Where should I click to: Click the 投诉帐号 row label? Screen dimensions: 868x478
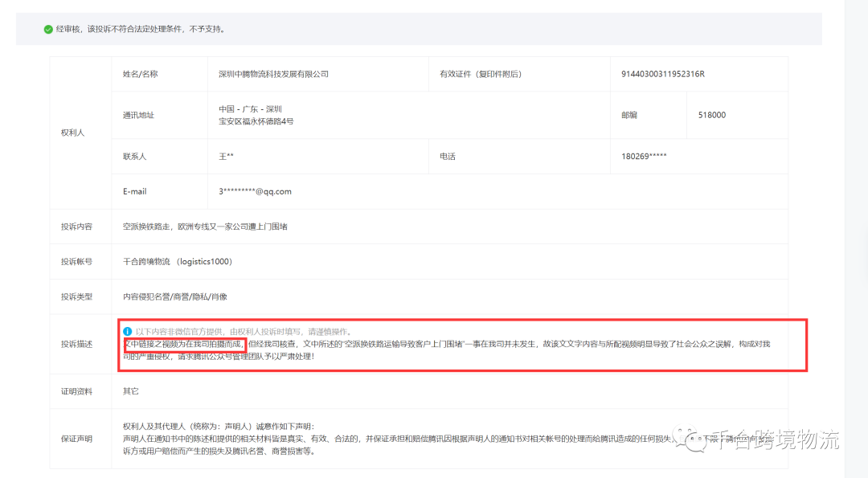(76, 262)
